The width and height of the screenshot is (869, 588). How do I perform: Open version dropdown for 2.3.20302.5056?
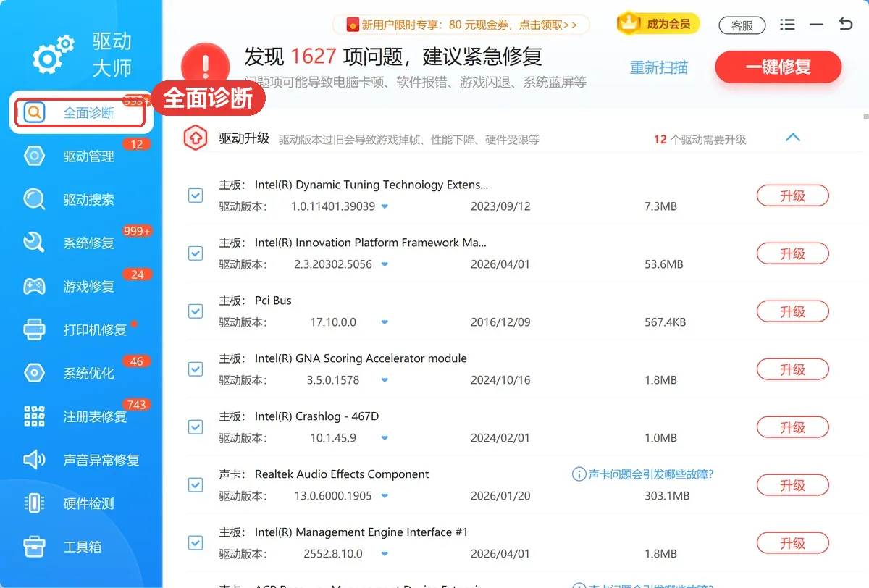(385, 264)
